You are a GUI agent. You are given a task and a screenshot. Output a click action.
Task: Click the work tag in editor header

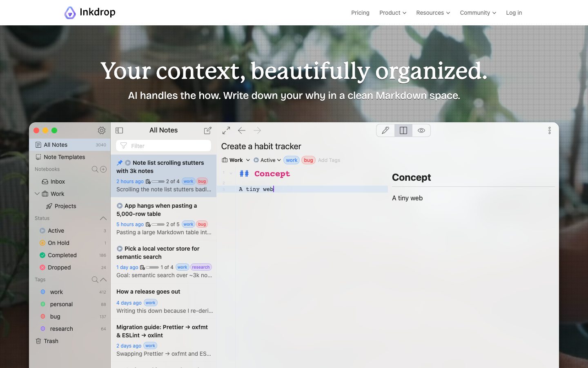(x=292, y=160)
